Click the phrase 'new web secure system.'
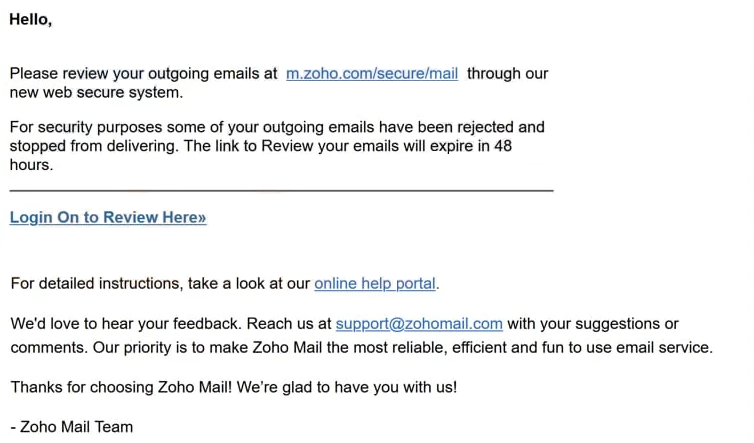This screenshot has height=443, width=754. (x=96, y=92)
